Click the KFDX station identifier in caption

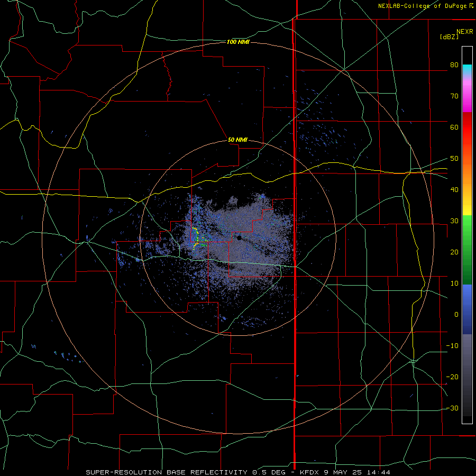[x=311, y=472]
